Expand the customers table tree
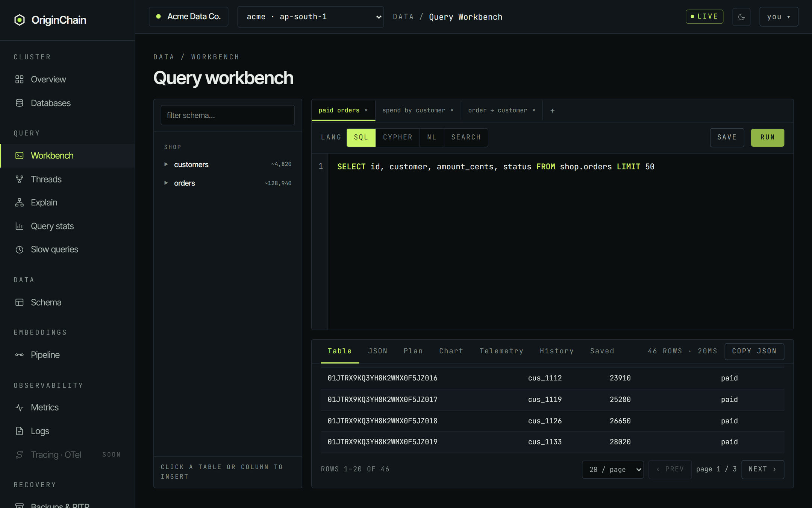This screenshot has width=812, height=508. [166, 164]
